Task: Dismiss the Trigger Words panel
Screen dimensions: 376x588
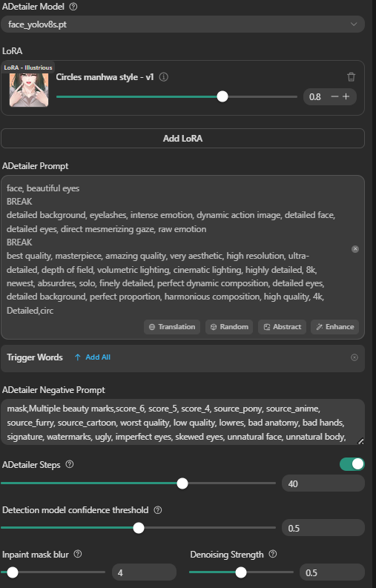Action: click(x=354, y=357)
